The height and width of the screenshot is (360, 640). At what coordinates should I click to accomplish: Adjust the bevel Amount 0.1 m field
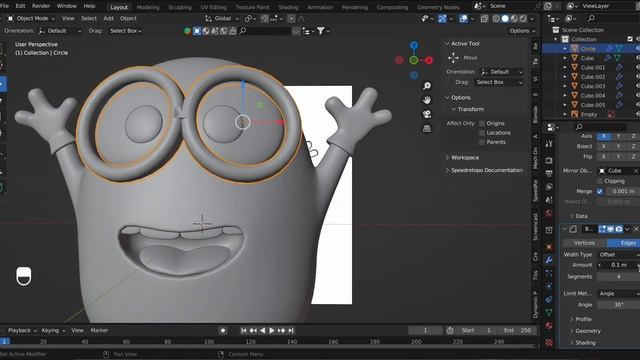(618, 265)
